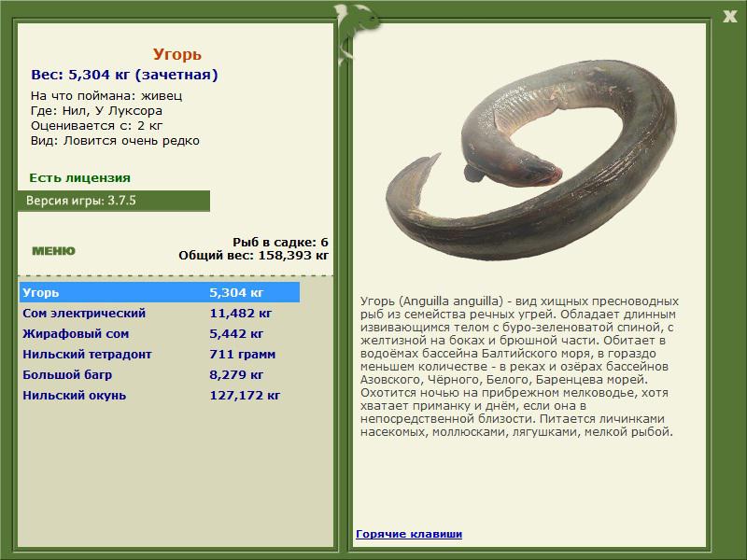This screenshot has height=560, width=747.
Task: Open the МЕНЮ menu
Action: 53,251
